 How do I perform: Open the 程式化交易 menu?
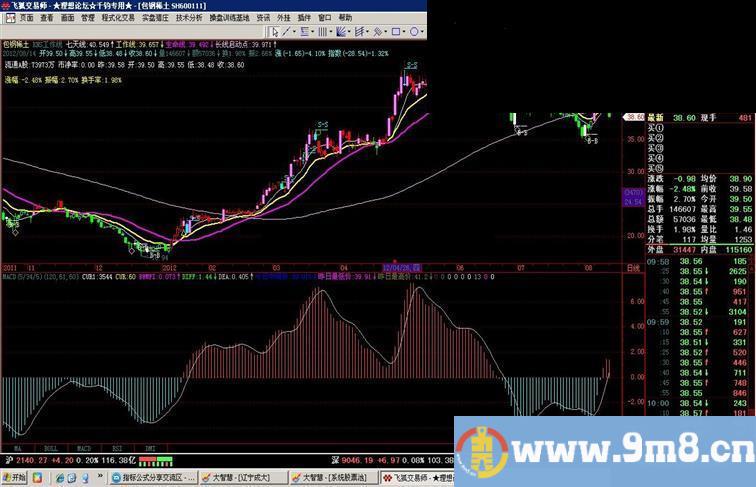click(x=117, y=17)
